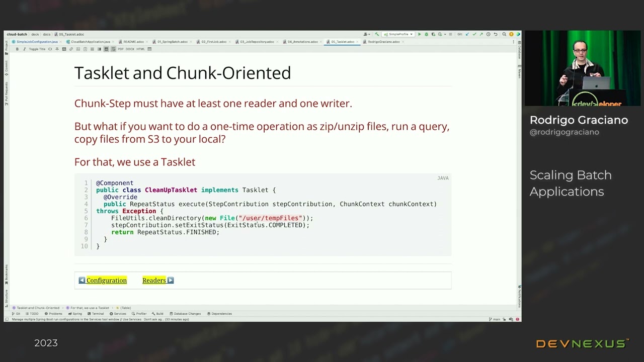Click the Toggle Title button
644x362 pixels.
click(37, 49)
